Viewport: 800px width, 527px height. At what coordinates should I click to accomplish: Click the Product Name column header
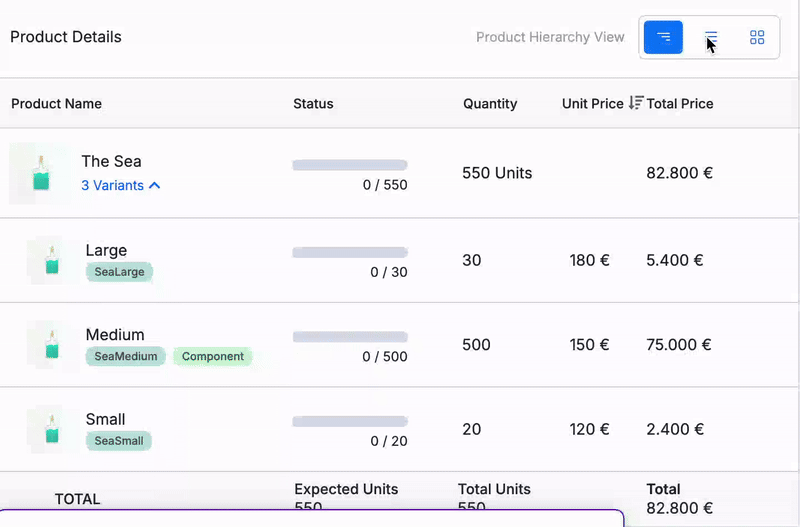click(x=57, y=104)
